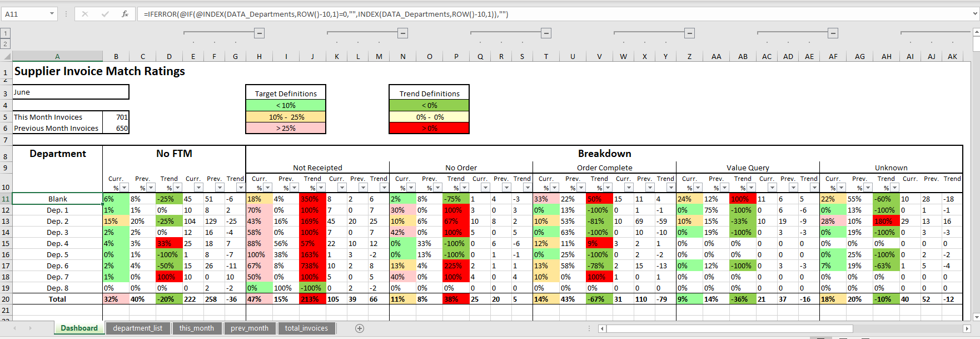Open the column J Trend % filter dropdown

pyautogui.click(x=321, y=188)
